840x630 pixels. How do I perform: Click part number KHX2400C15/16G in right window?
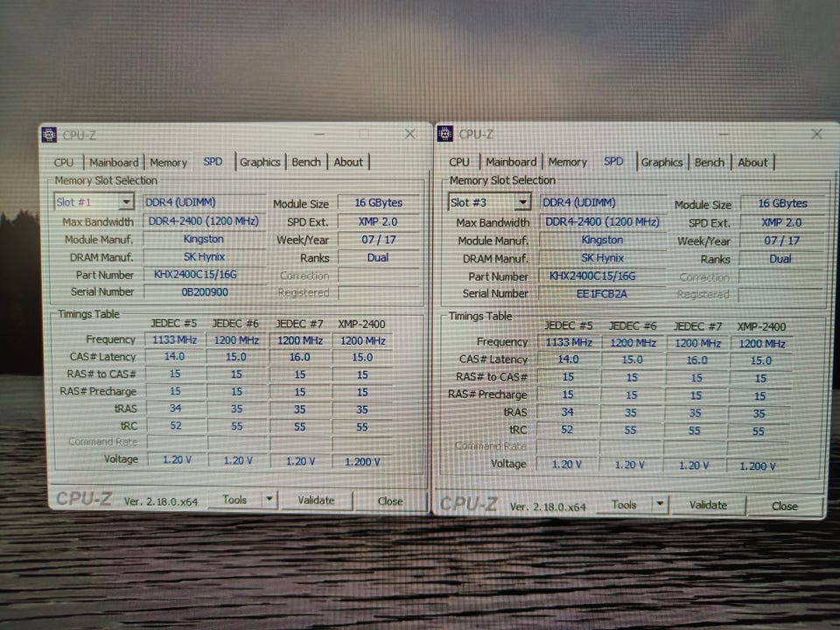pyautogui.click(x=602, y=276)
